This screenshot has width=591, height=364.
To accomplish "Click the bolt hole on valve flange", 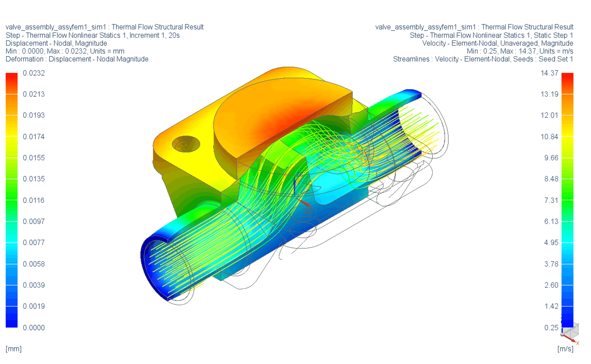I will pos(186,144).
